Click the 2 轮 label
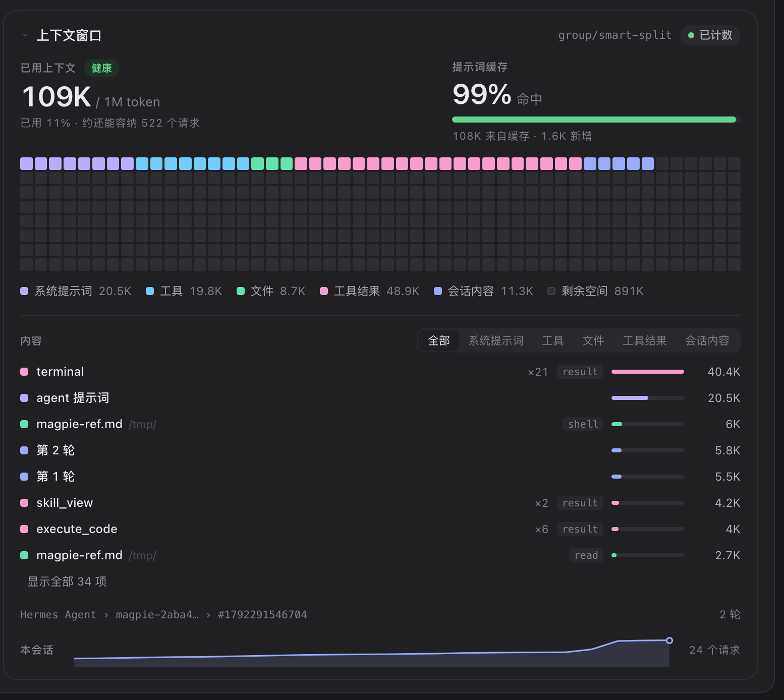 point(730,615)
